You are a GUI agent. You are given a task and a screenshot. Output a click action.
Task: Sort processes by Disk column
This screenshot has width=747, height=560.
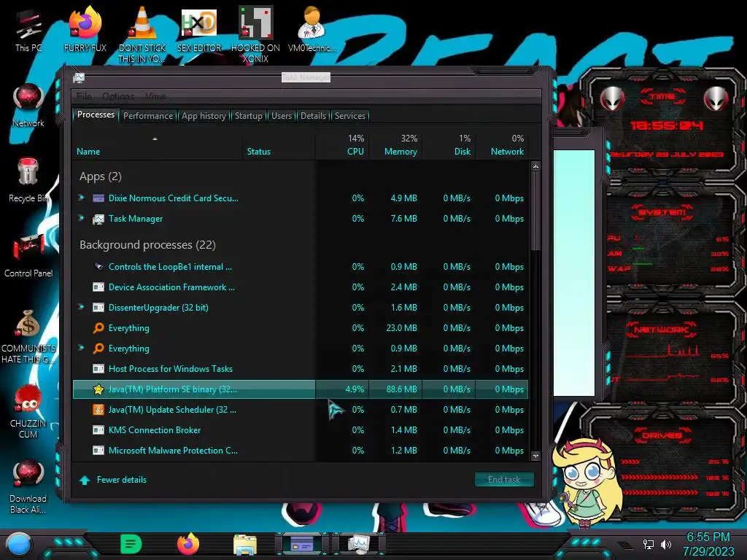point(449,146)
